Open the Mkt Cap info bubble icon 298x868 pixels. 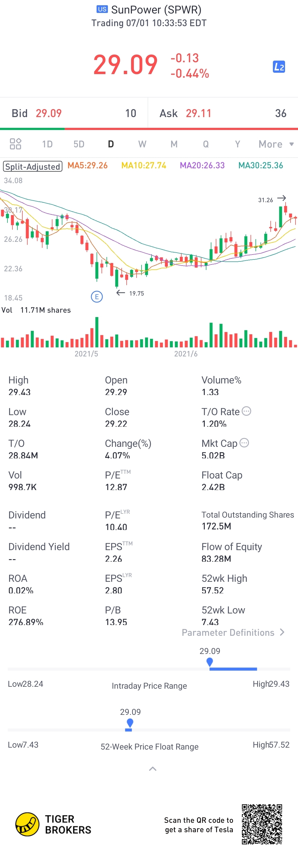point(244,443)
